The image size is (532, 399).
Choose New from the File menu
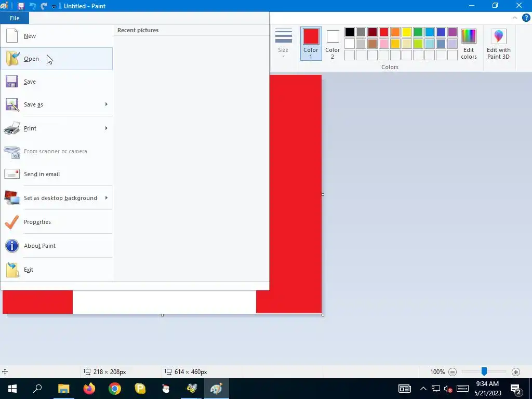tap(57, 36)
